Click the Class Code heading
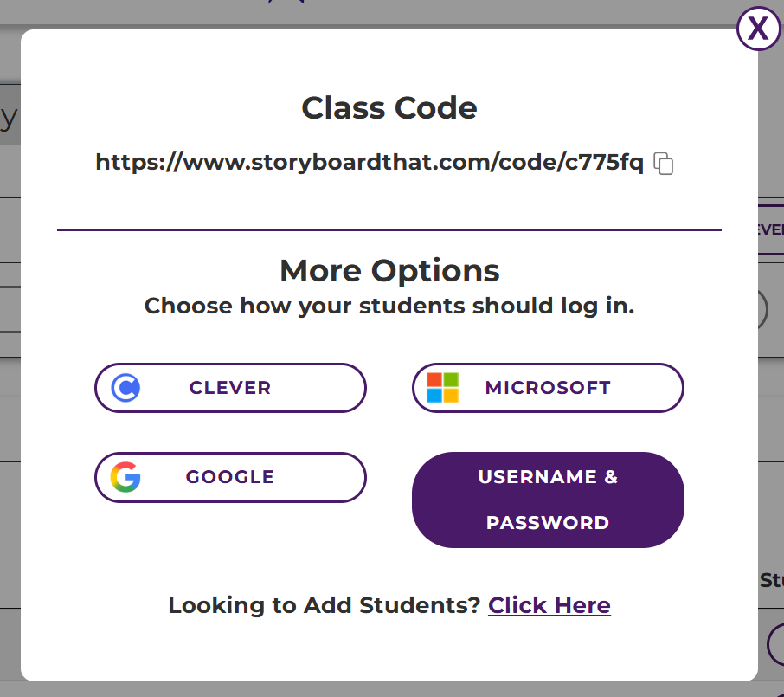The image size is (784, 697). pos(389,108)
